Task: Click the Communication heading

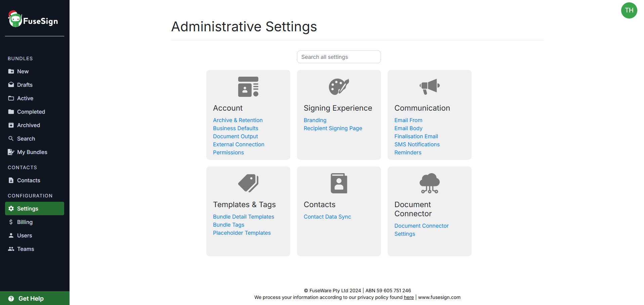Action: (422, 108)
